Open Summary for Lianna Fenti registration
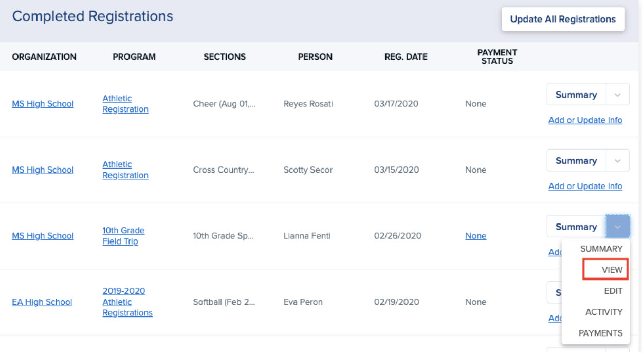 [x=576, y=227]
